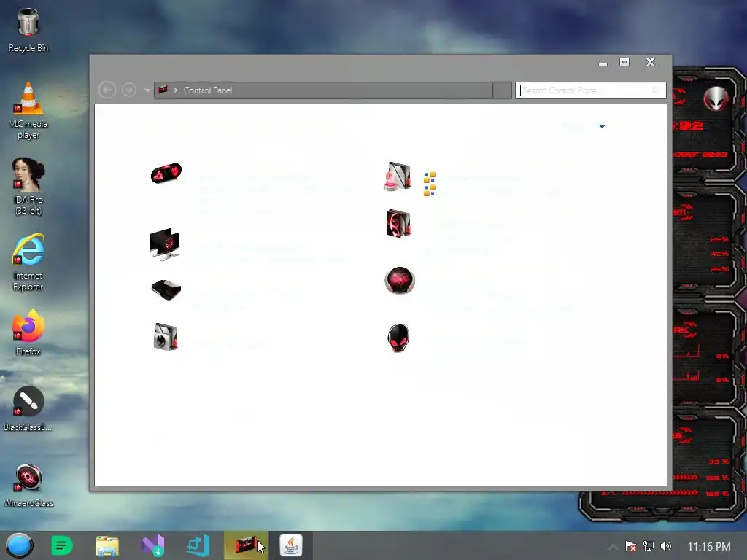Click the active Control Panel taskbar button
This screenshot has height=560, width=747.
coord(246,545)
